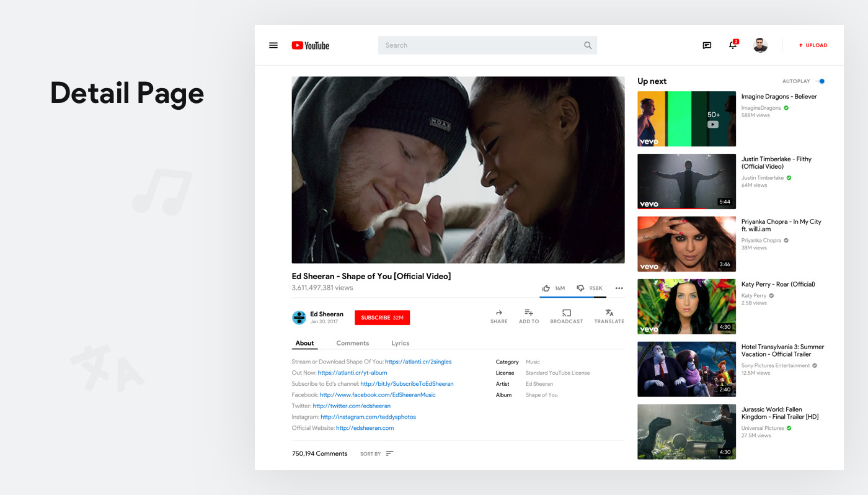Click the video title Shape of You
The width and height of the screenshot is (868, 495).
371,276
